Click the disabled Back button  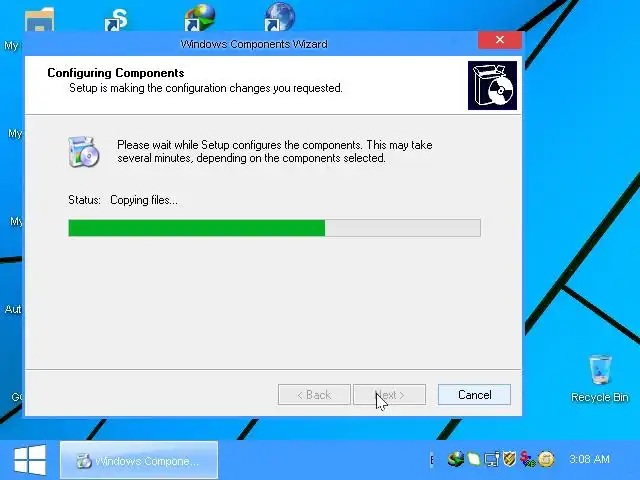(x=314, y=395)
